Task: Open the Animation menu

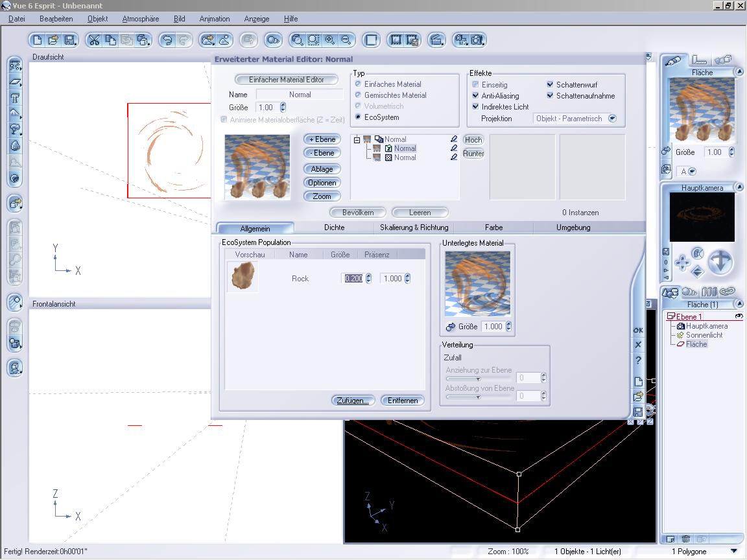Action: 215,19
